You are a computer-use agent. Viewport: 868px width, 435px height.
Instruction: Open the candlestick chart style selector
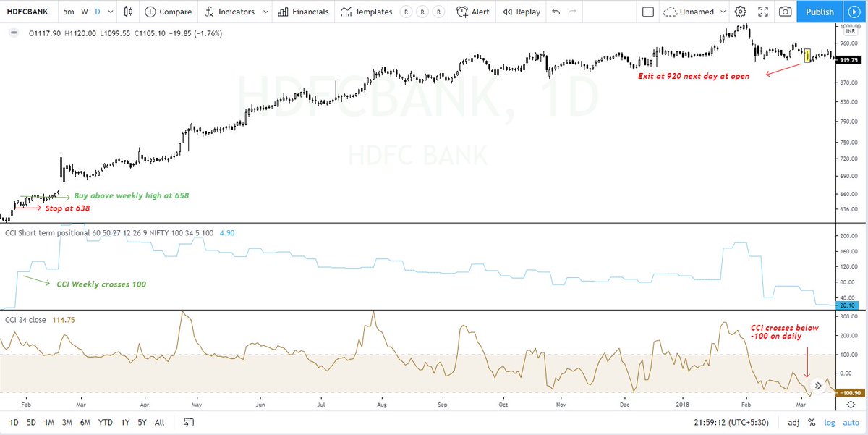(x=129, y=12)
